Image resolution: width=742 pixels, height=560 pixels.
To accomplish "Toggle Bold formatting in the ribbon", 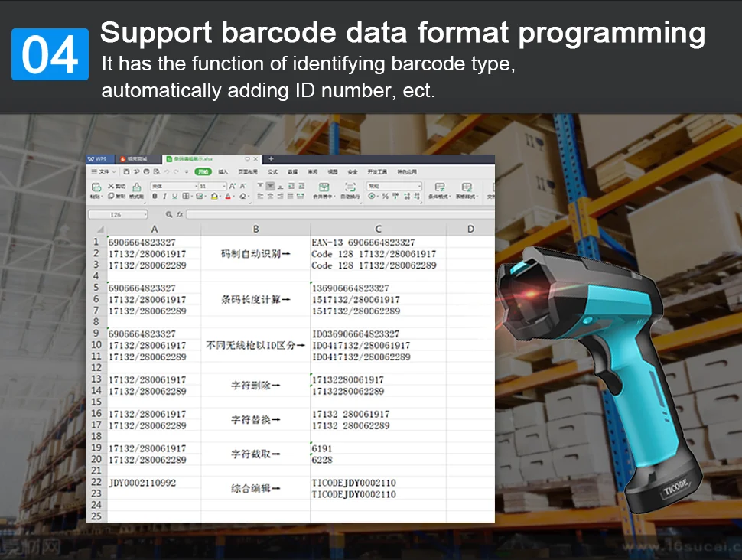I will [x=155, y=196].
